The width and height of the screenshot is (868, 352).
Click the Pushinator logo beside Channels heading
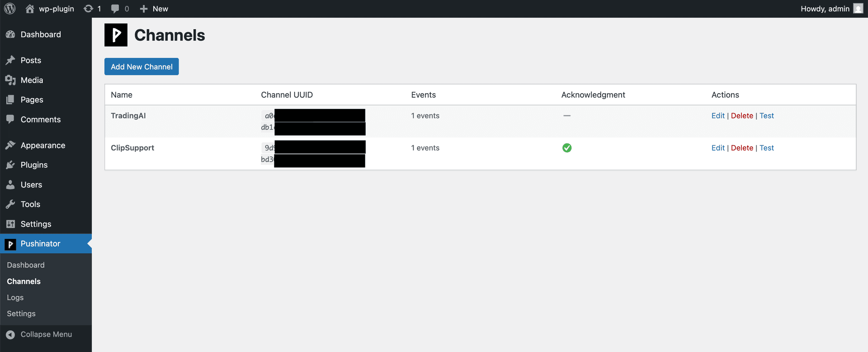click(x=116, y=35)
